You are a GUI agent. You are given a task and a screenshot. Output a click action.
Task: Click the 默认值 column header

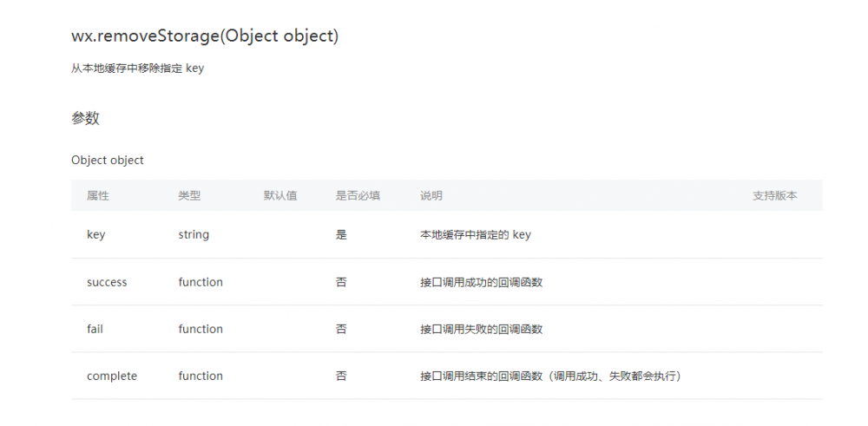tap(280, 196)
